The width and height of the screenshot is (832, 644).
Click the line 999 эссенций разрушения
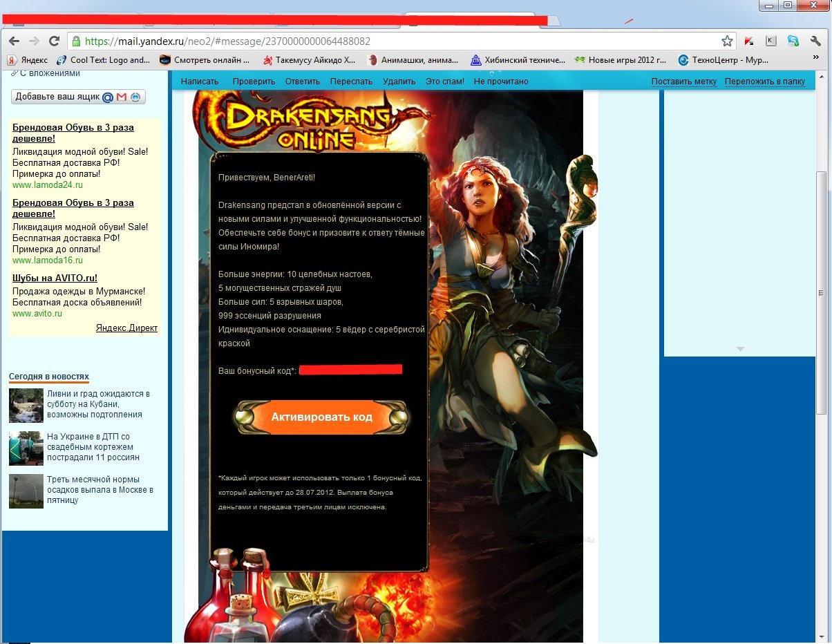[270, 316]
